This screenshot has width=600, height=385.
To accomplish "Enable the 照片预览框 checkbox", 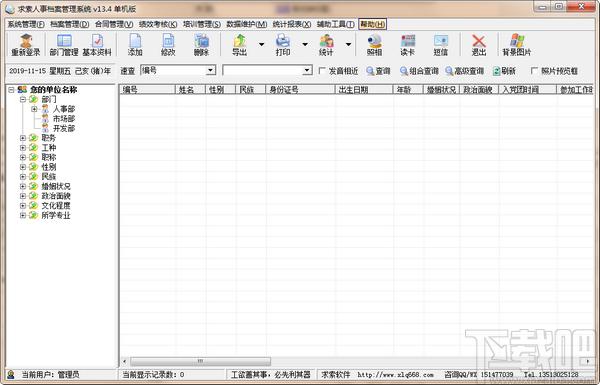I will click(x=534, y=70).
